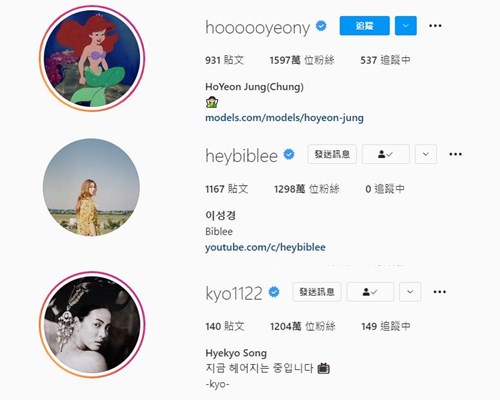Click the verified badge beside hoooooyeony

[x=321, y=26]
